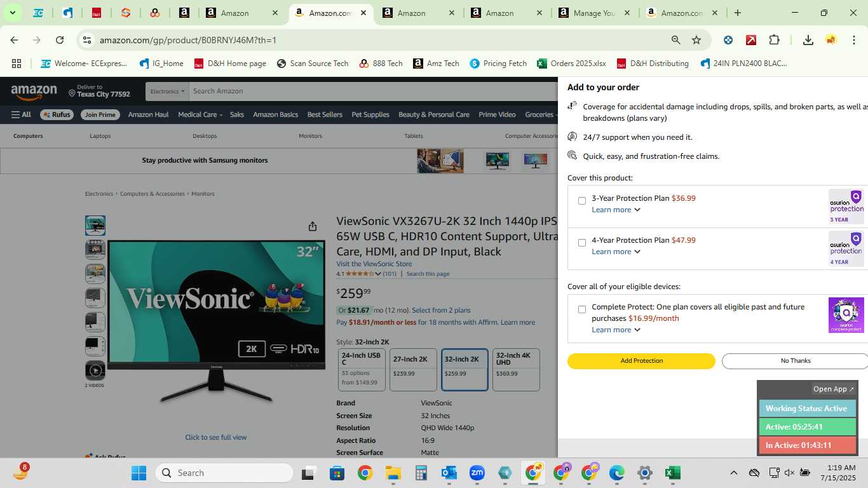This screenshot has width=868, height=488.
Task: Click the Join Prime button
Action: pos(100,115)
